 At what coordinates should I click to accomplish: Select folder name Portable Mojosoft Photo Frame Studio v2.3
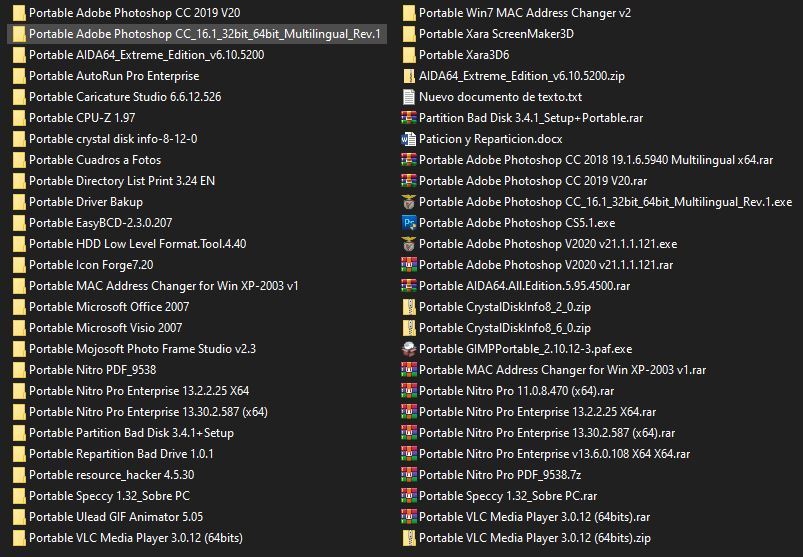[142, 349]
